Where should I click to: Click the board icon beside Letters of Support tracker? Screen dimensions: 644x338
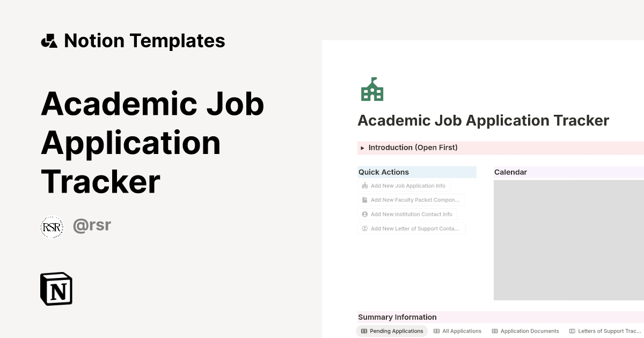coord(572,331)
